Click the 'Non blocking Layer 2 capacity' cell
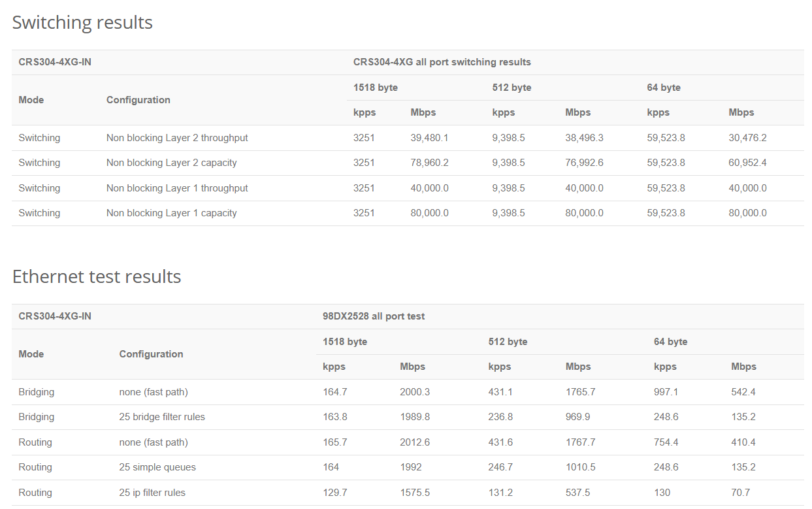 pos(171,163)
